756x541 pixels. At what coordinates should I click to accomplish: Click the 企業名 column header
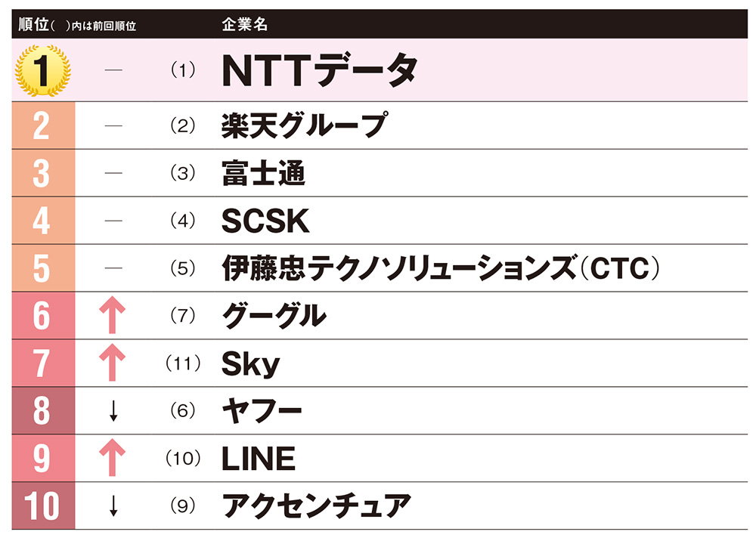(x=244, y=24)
